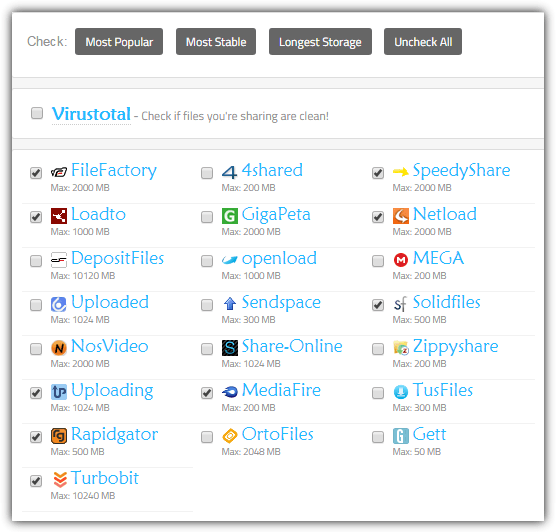Image resolution: width=556 pixels, height=532 pixels.
Task: Check the Uploaded checkbox
Action: [36, 305]
